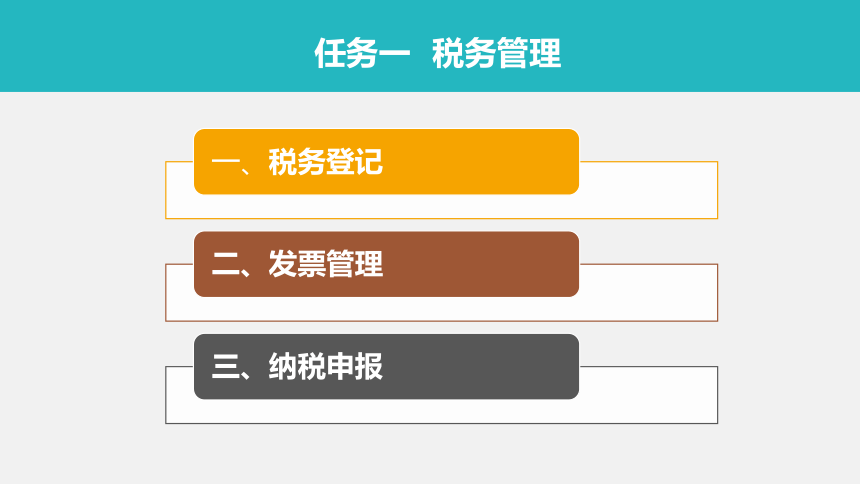Select the numeral 二、 on brown box

(231, 266)
